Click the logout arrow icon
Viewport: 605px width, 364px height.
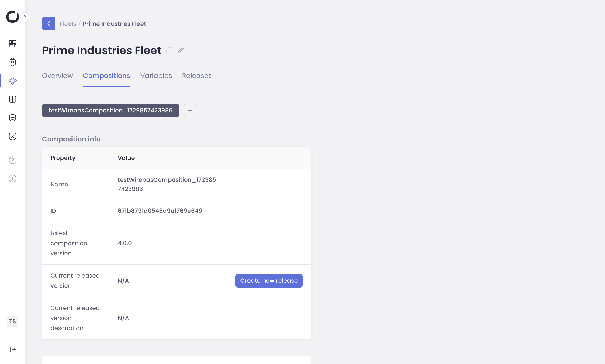pyautogui.click(x=13, y=349)
